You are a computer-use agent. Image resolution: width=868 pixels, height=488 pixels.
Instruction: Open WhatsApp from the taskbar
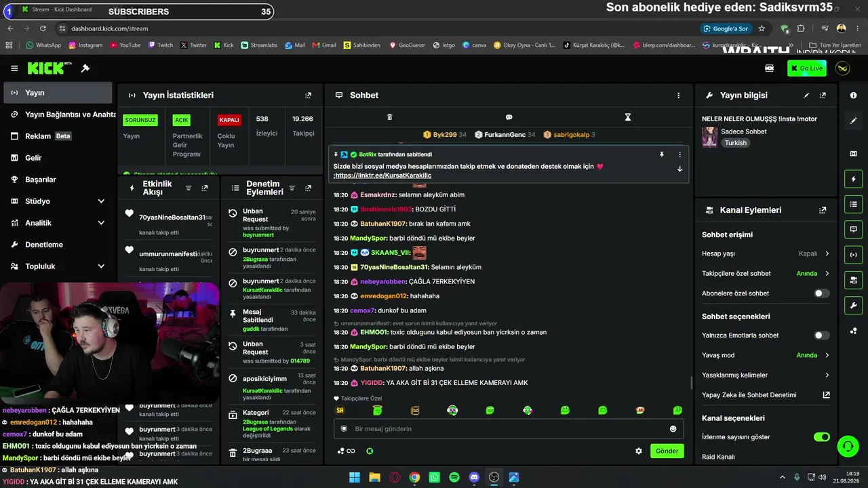pos(435,477)
